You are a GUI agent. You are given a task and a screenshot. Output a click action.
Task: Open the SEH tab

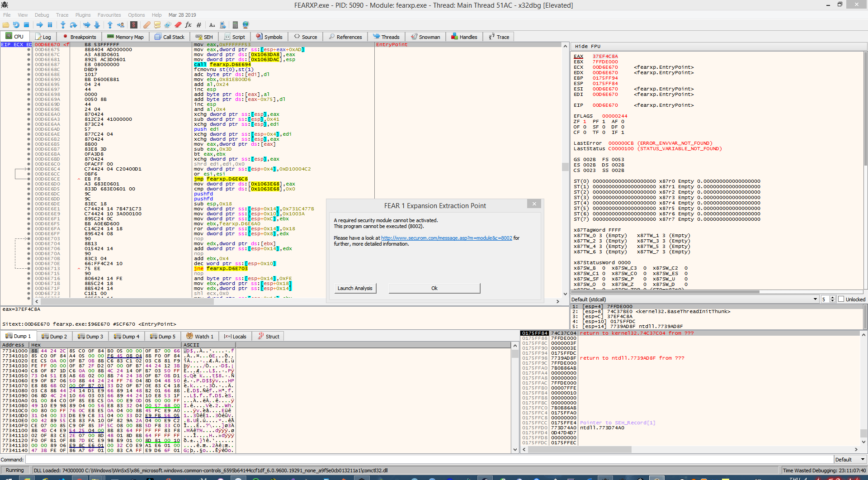(x=204, y=37)
